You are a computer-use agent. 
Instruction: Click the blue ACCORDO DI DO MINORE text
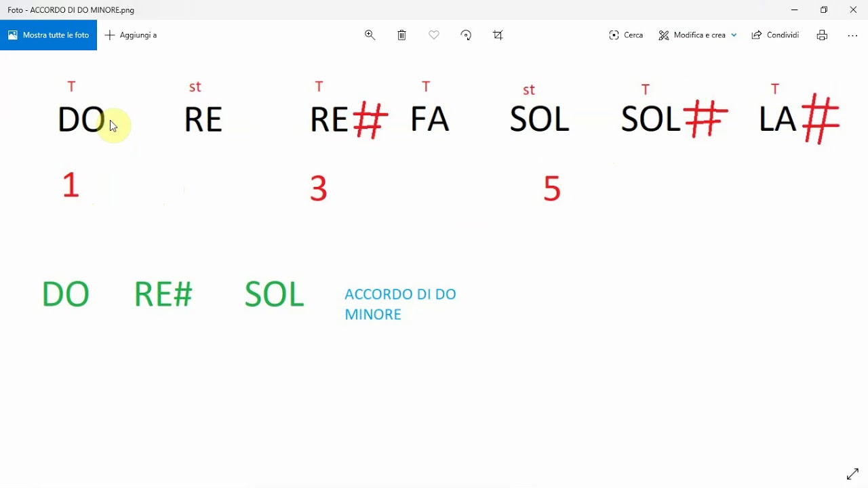click(x=400, y=304)
